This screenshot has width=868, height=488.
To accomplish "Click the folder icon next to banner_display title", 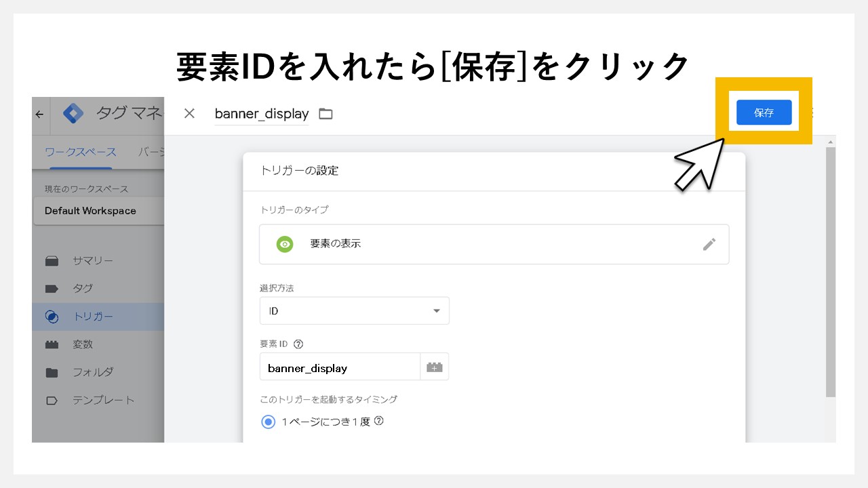I will [x=325, y=113].
